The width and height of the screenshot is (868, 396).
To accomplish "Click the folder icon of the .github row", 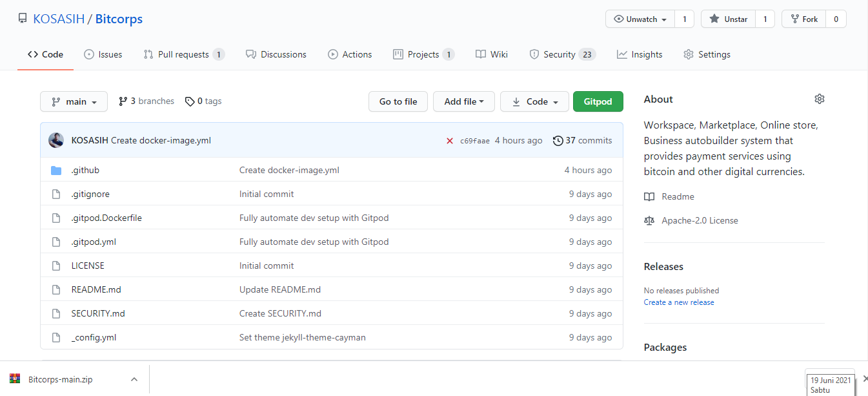I will [56, 171].
